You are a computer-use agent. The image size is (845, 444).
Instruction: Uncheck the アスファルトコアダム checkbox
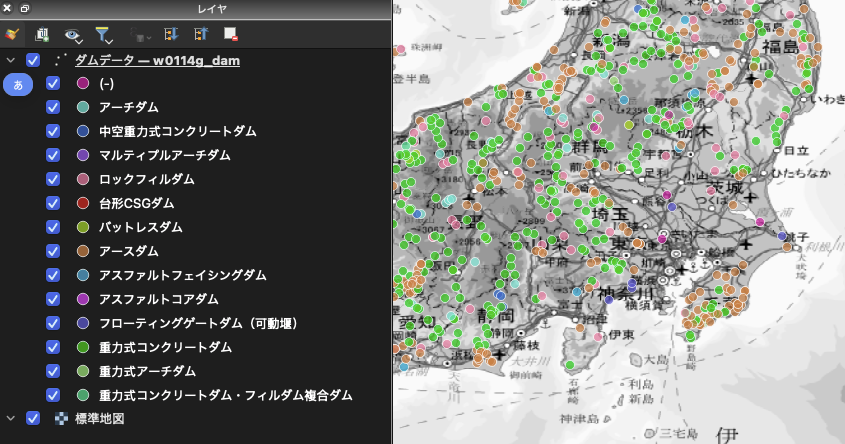tap(53, 299)
